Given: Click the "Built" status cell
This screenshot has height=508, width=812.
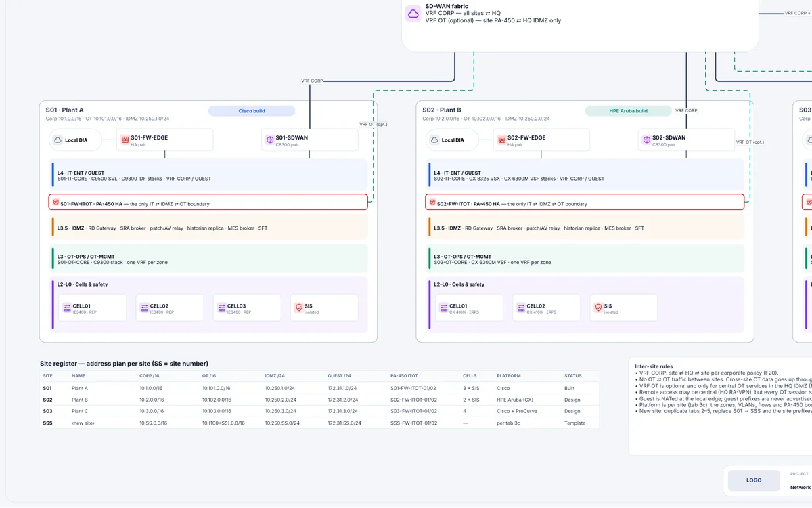Looking at the screenshot, I should pos(570,388).
